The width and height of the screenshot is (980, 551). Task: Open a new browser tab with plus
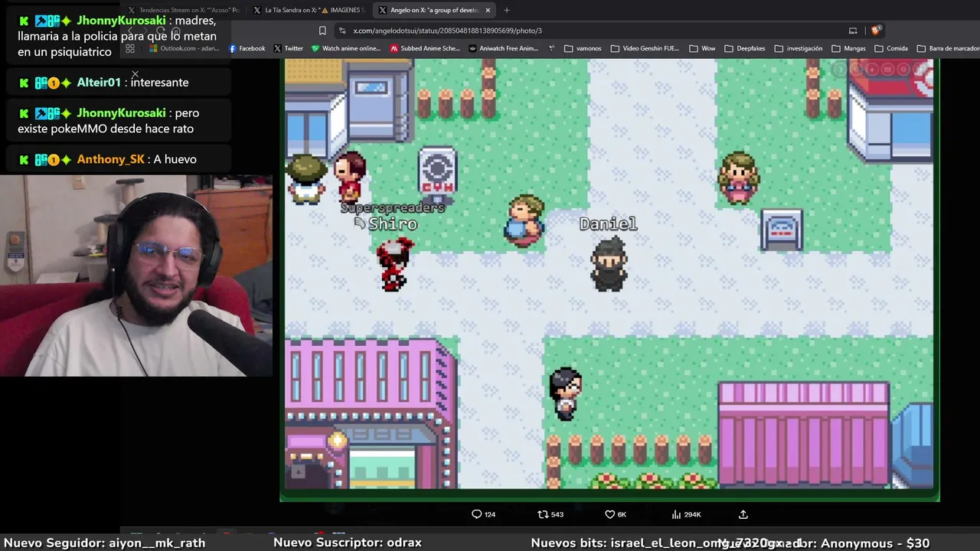(x=506, y=10)
